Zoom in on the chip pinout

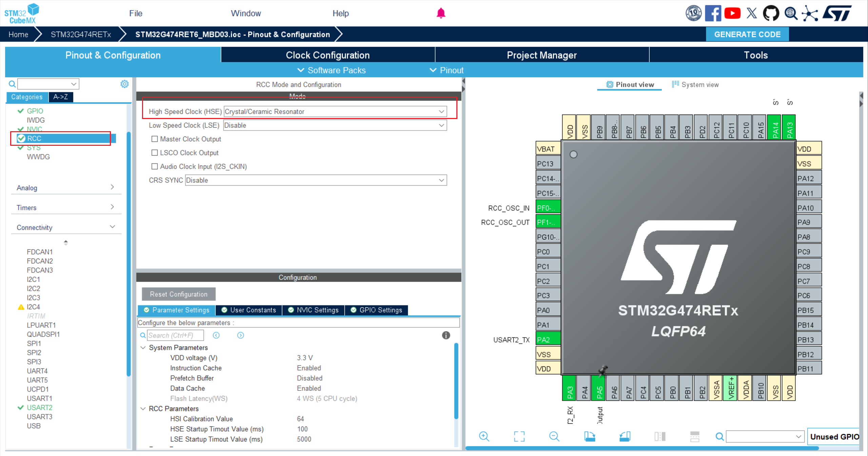tap(484, 436)
